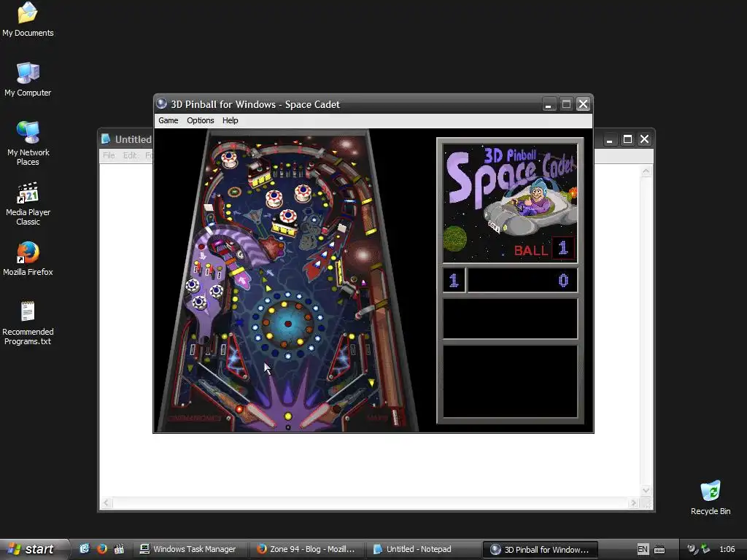Click the EN language indicator

(x=642, y=550)
